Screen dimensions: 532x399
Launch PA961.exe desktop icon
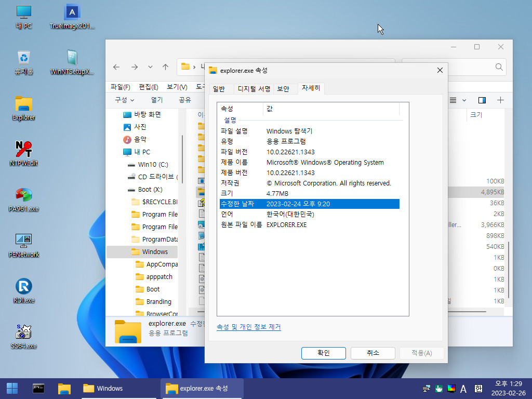(24, 200)
